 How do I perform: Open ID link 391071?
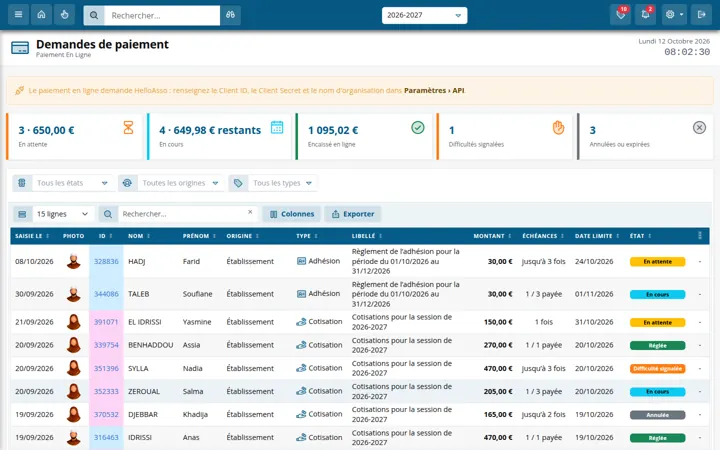coord(106,322)
